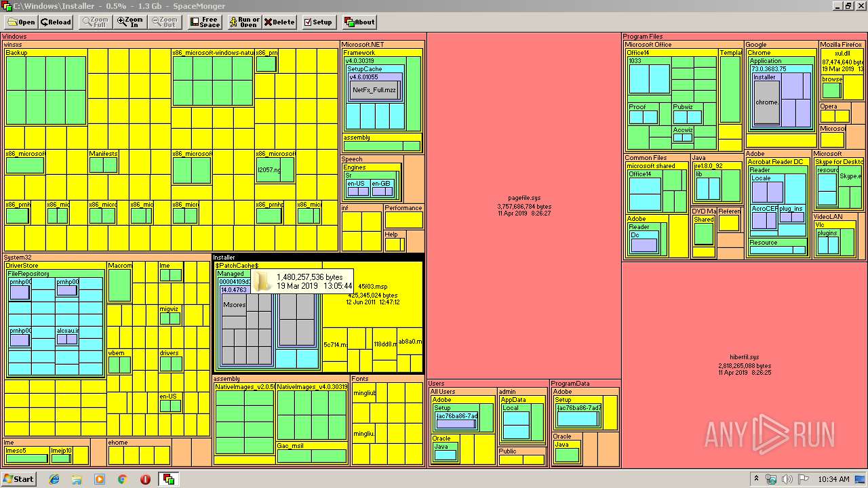
Task: Reload the drive scan
Action: (x=56, y=22)
